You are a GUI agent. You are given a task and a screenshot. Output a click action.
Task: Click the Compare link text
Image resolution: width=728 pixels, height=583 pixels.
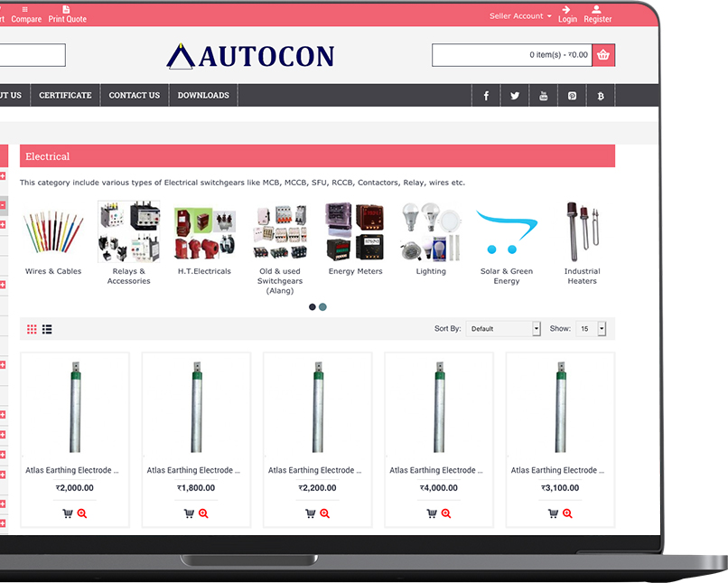click(x=26, y=19)
